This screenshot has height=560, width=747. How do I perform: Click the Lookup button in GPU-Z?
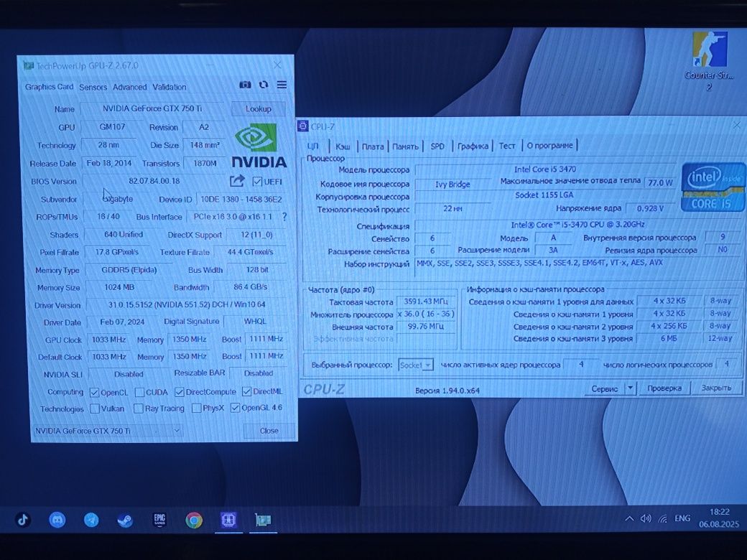click(258, 108)
